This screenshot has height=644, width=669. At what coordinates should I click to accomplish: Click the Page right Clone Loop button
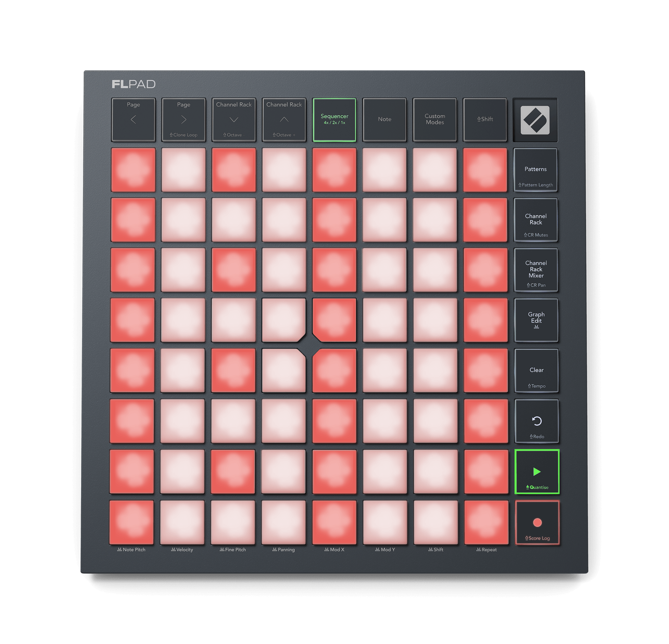(184, 120)
